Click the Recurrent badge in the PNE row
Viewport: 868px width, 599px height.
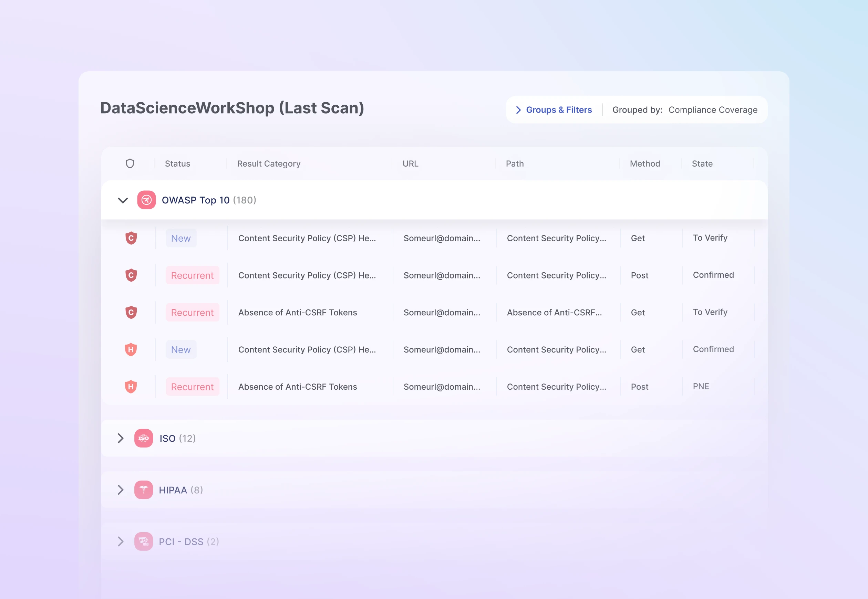(193, 387)
